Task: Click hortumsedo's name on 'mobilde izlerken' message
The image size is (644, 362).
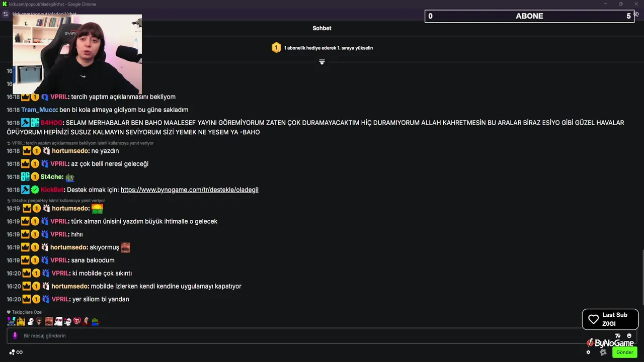Action: [x=70, y=286]
